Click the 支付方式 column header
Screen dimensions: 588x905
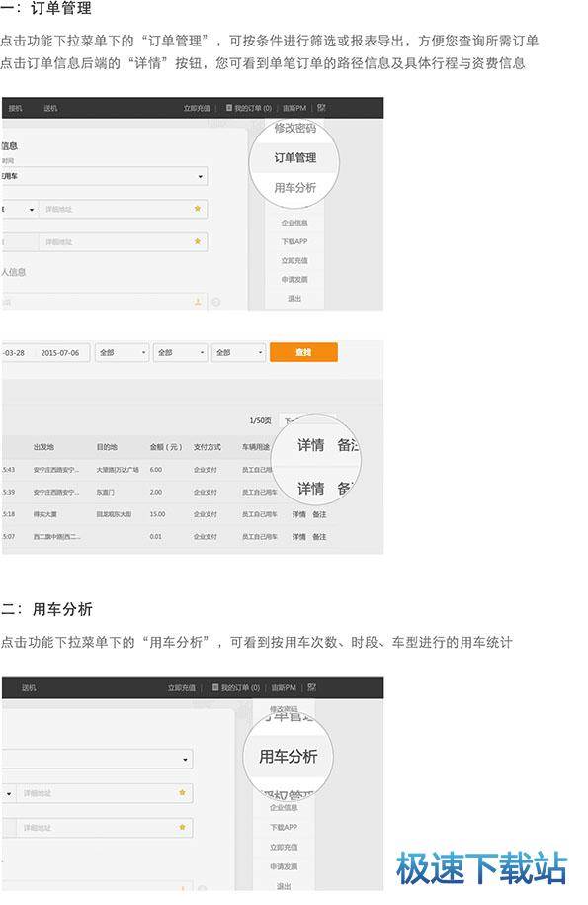(x=208, y=447)
